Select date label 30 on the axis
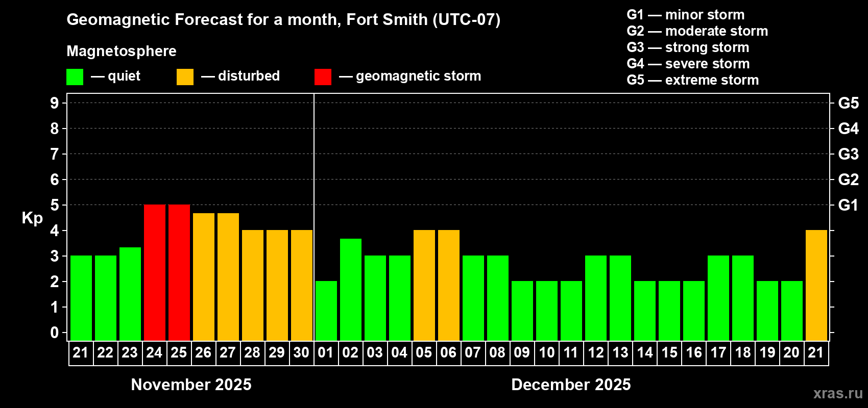This screenshot has height=408, width=868. pos(301,353)
